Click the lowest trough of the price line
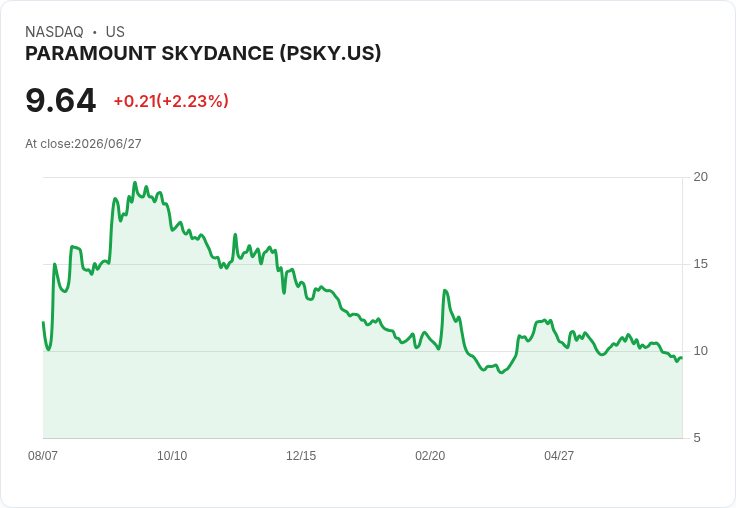 click(x=502, y=373)
